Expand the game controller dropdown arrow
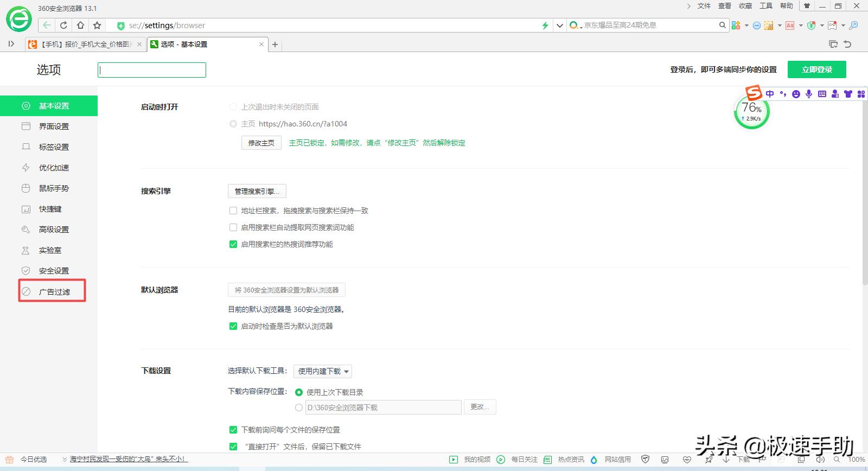The height and width of the screenshot is (471, 868). click(843, 26)
